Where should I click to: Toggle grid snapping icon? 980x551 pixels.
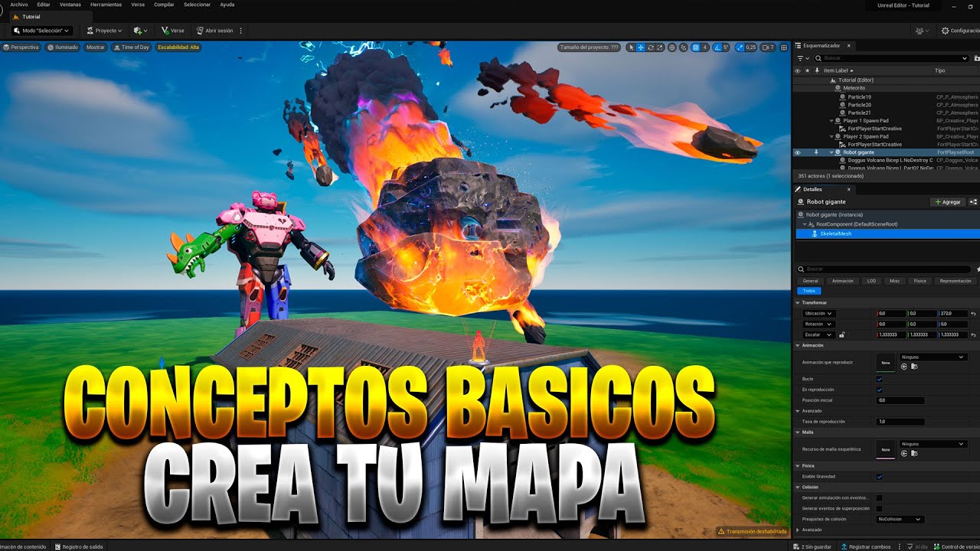[x=695, y=47]
